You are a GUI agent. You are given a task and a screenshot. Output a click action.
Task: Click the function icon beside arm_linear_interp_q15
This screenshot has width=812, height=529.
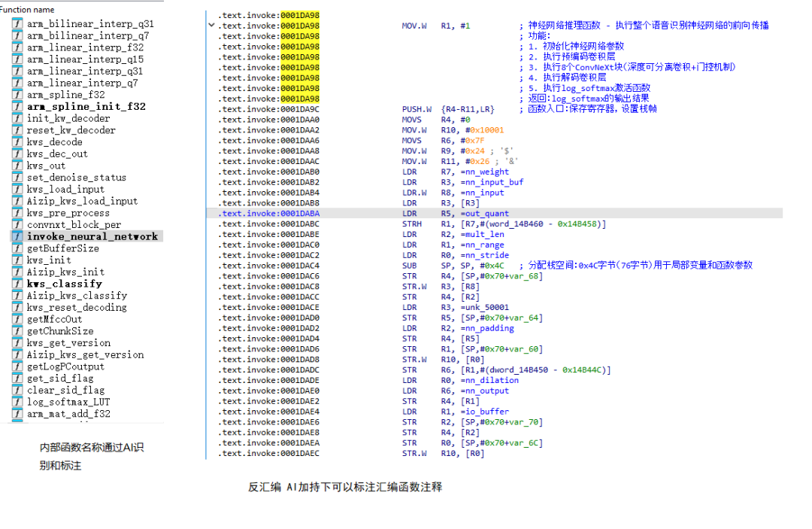pos(17,59)
